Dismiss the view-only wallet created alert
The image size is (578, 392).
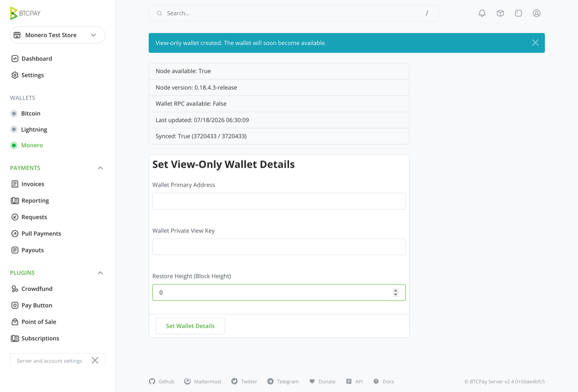(535, 43)
